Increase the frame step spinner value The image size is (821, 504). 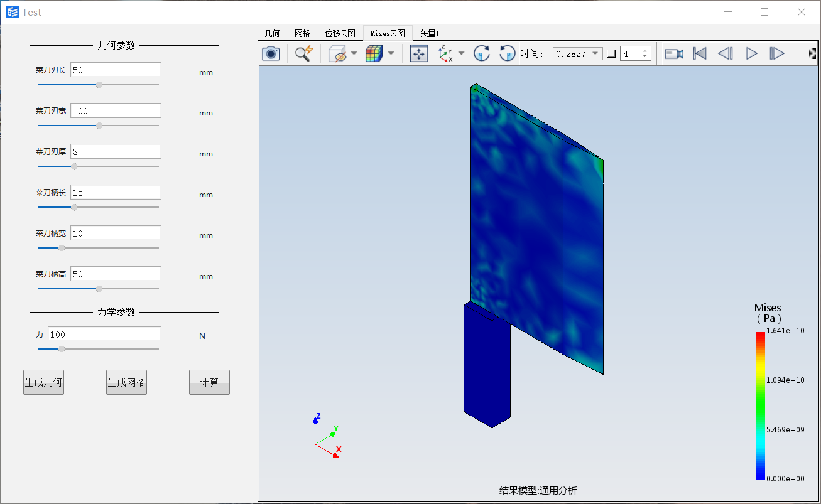pos(645,51)
